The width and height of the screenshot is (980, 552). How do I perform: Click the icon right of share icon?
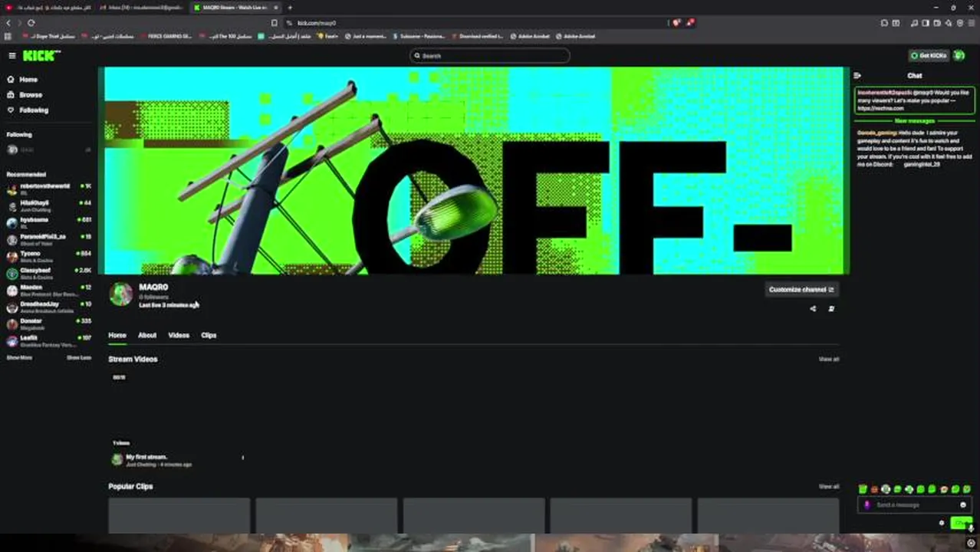click(831, 309)
